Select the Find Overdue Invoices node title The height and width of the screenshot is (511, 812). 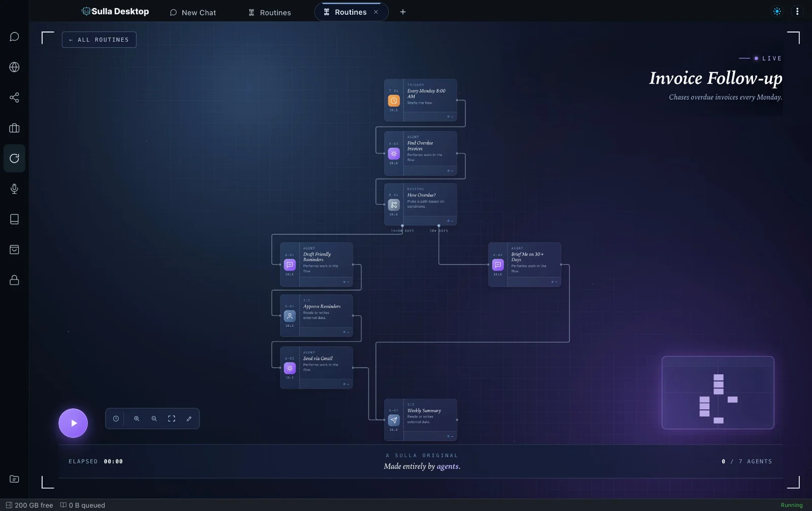(420, 146)
